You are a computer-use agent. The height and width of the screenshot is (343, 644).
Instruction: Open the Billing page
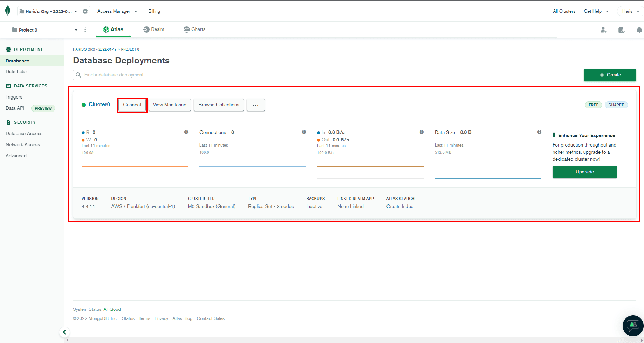(x=154, y=11)
